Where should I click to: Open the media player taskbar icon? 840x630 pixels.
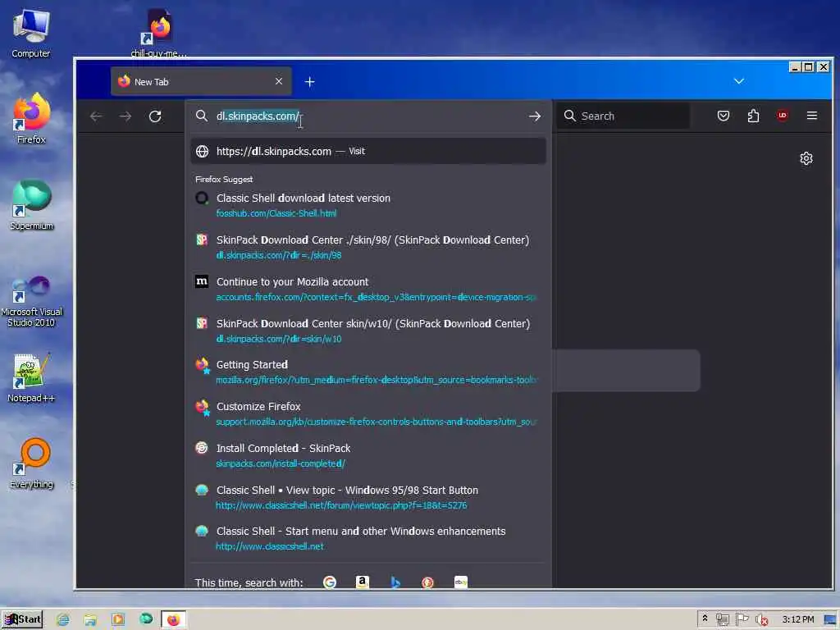point(118,620)
